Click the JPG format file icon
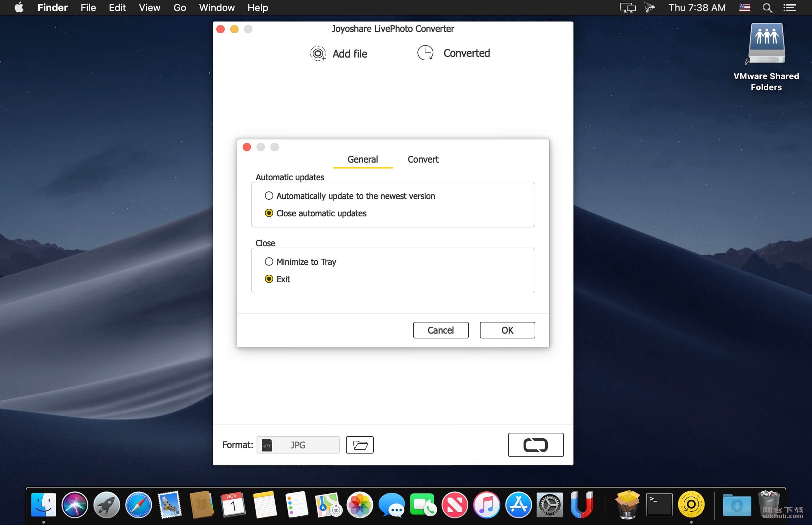The image size is (812, 525). [x=267, y=445]
